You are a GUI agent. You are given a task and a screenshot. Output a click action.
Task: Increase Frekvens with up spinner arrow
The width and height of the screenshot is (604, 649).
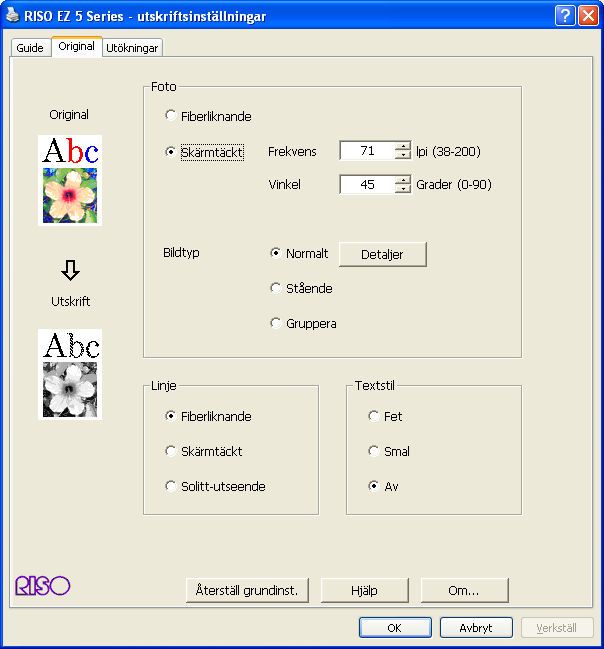[402, 146]
